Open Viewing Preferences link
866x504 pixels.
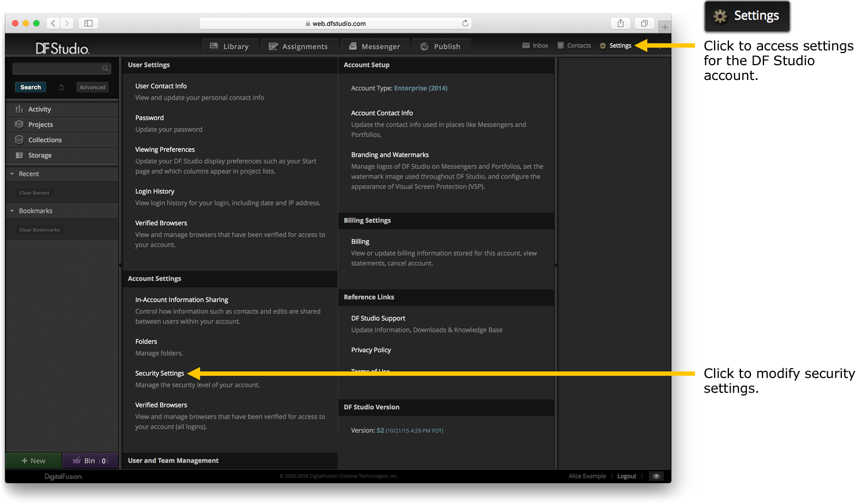tap(165, 150)
